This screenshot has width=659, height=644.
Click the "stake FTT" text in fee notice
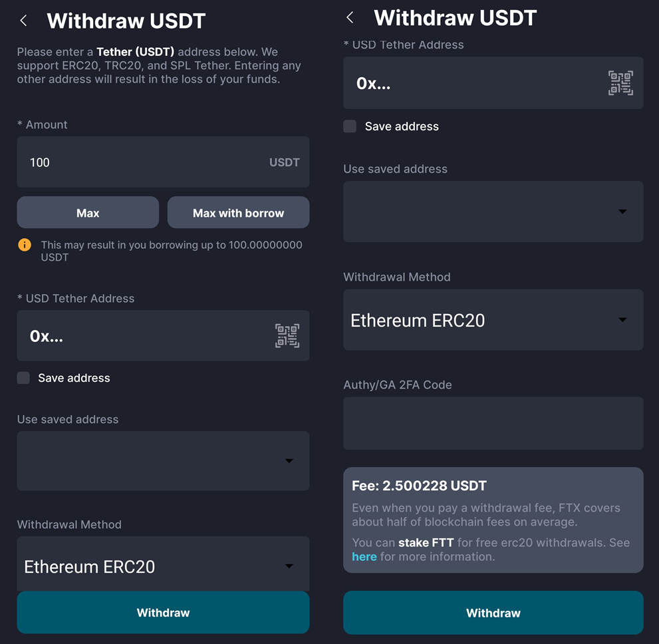[x=426, y=542]
